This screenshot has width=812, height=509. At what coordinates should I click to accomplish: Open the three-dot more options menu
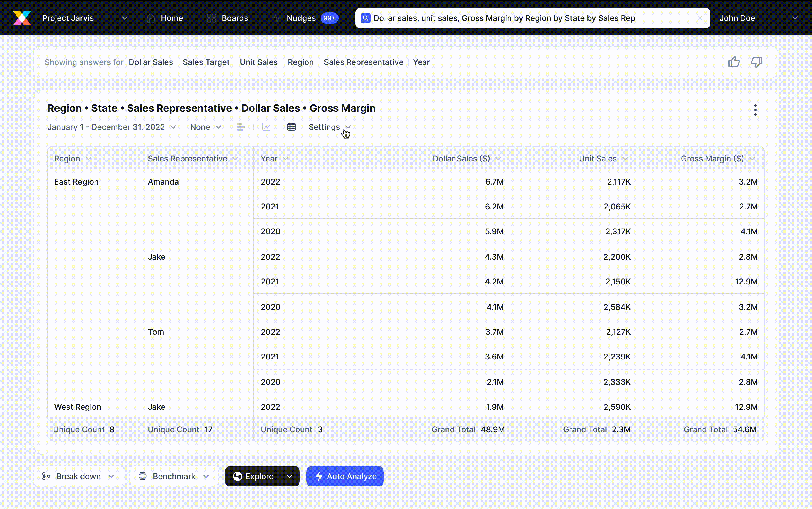(756, 110)
